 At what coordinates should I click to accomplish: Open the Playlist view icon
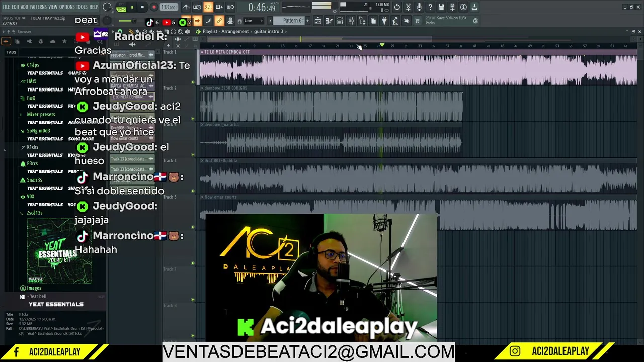coord(318,21)
